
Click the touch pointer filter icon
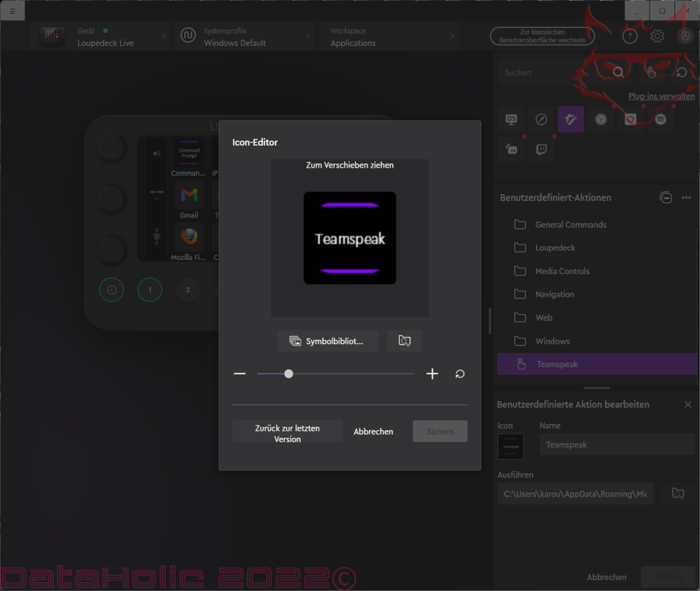[x=651, y=73]
